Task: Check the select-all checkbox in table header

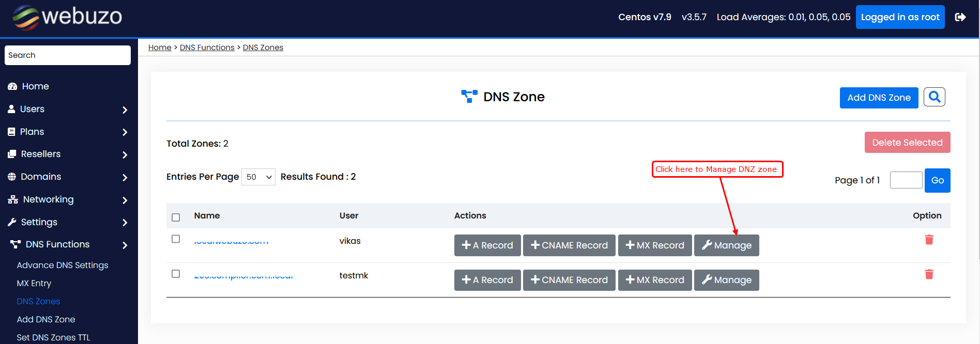Action: click(175, 217)
